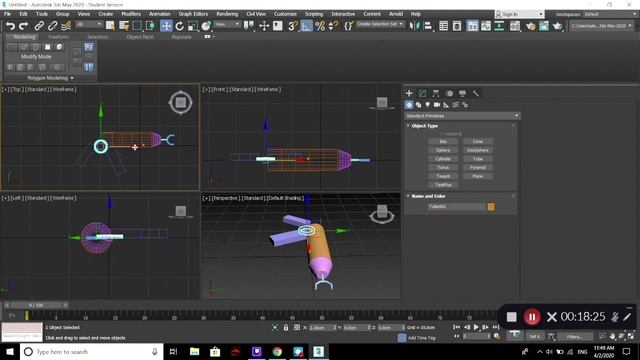Click the object name input field

[x=456, y=207]
